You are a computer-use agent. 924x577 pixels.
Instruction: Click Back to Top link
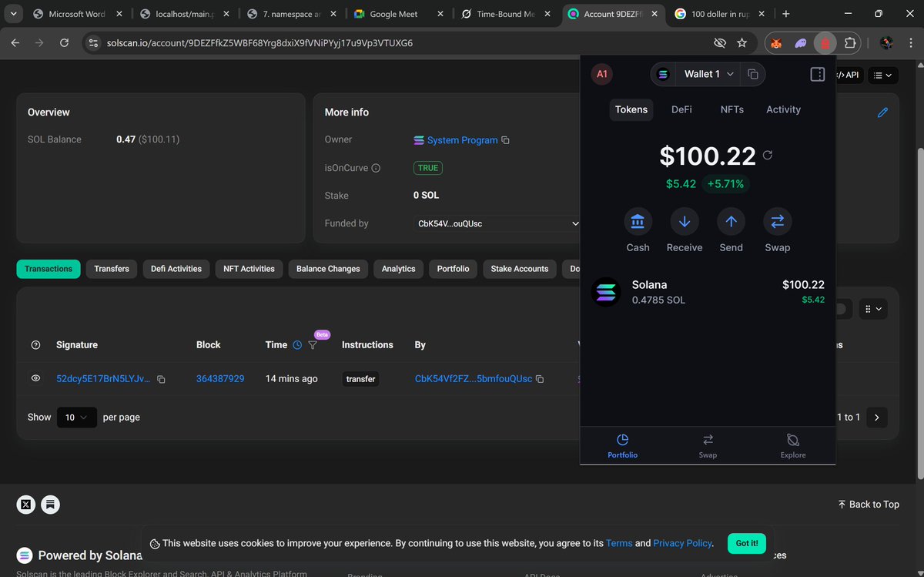pyautogui.click(x=869, y=505)
